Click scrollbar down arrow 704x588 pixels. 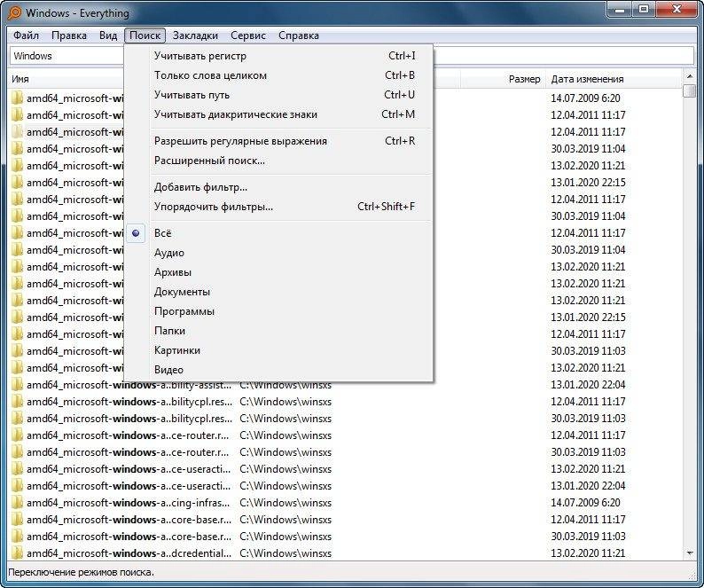click(689, 553)
